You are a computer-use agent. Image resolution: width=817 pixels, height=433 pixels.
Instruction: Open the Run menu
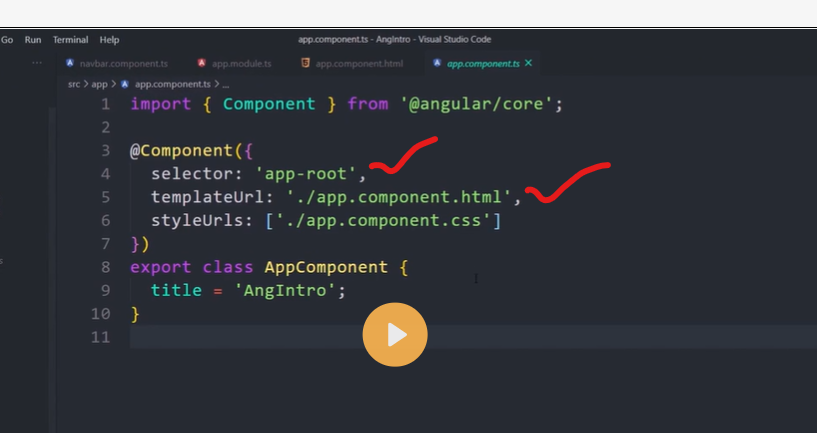tap(33, 40)
